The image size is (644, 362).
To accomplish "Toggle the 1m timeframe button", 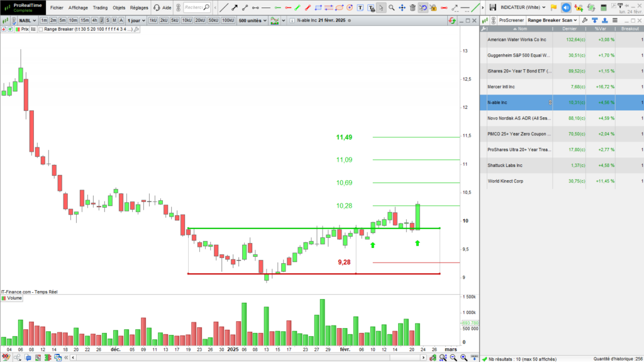I will coord(43,20).
